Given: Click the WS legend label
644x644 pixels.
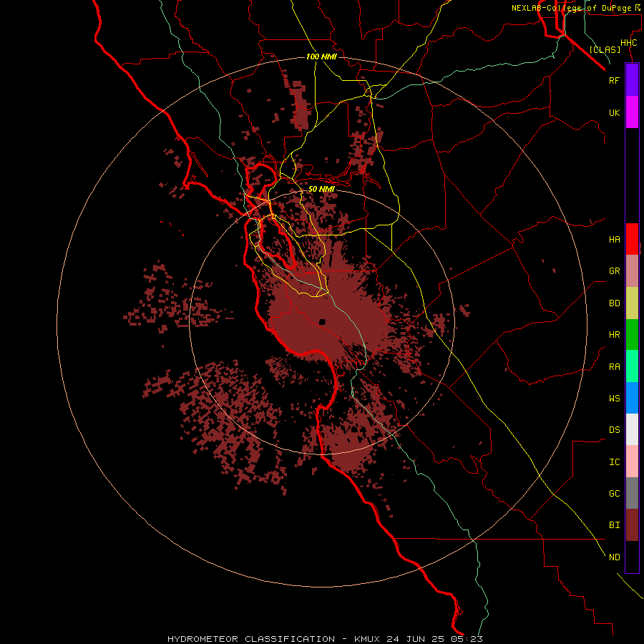Looking at the screenshot, I should click(614, 398).
